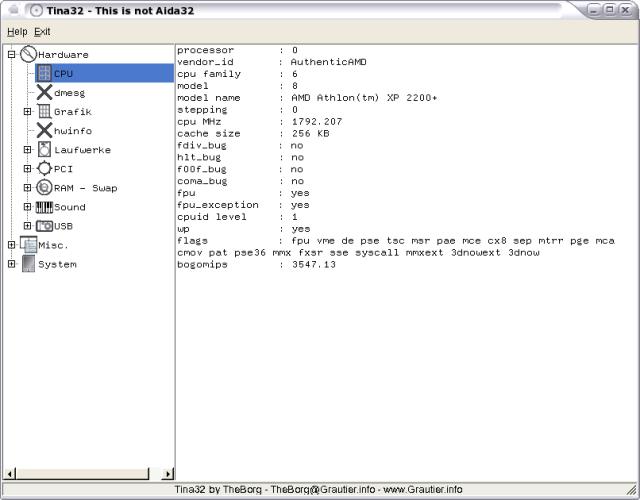Screen dimensions: 640x500
Task: Select the RAM - Swap tree entry
Action: coord(86,188)
